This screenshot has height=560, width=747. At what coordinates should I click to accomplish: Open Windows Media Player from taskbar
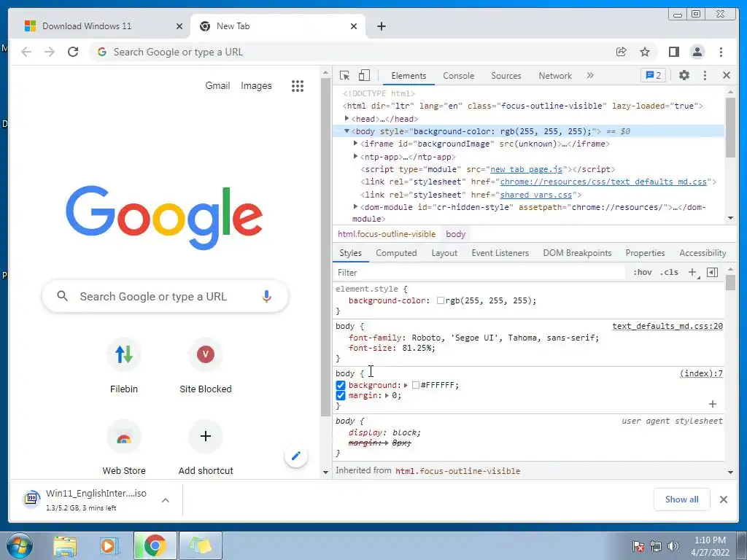click(x=109, y=545)
